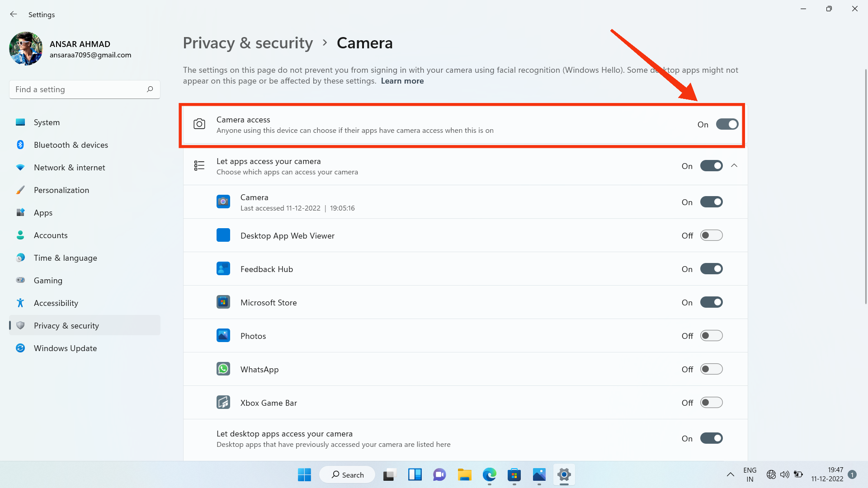
Task: Go to Personalization settings
Action: (61, 190)
